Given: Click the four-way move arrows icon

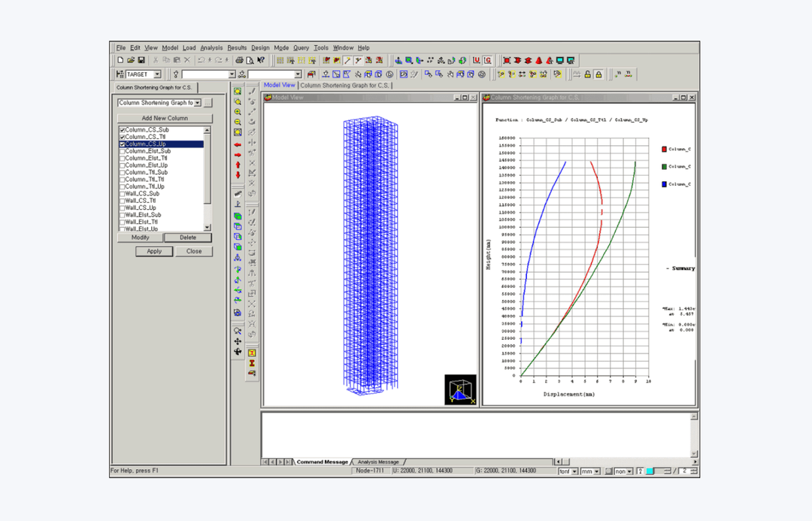Looking at the screenshot, I should [x=238, y=341].
